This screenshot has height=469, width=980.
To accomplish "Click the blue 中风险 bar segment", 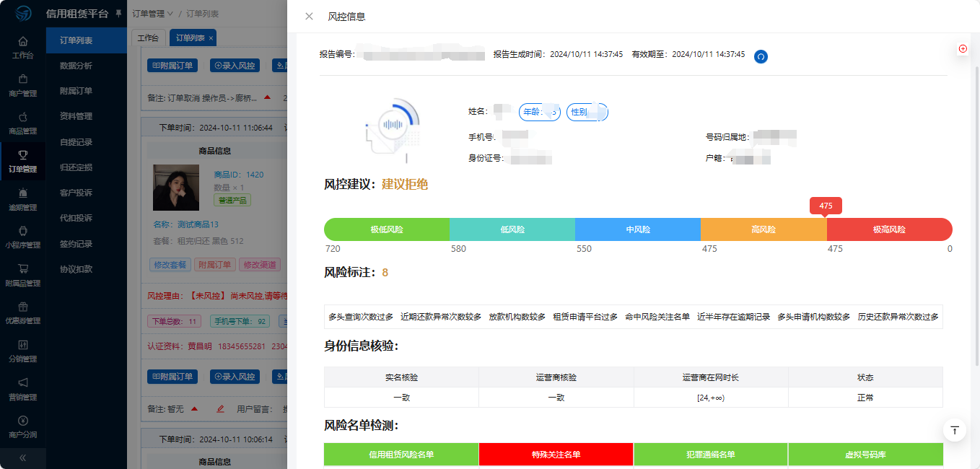I will 638,229.
